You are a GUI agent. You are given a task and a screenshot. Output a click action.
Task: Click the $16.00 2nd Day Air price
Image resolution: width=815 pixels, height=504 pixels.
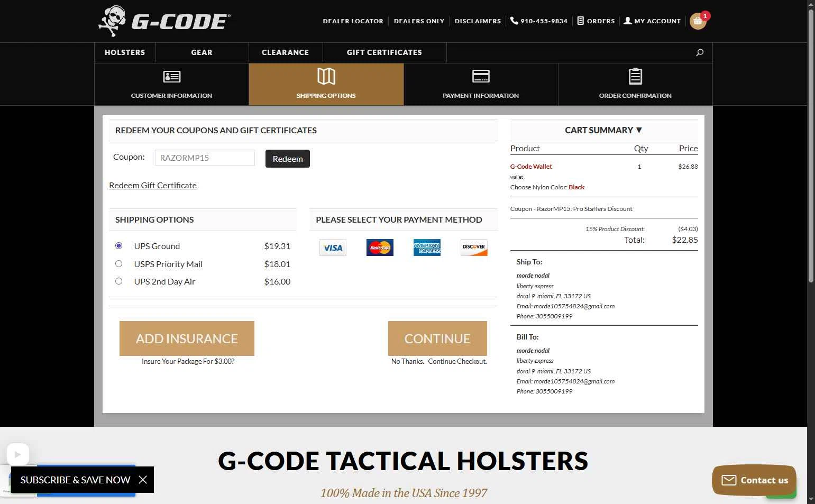point(277,281)
